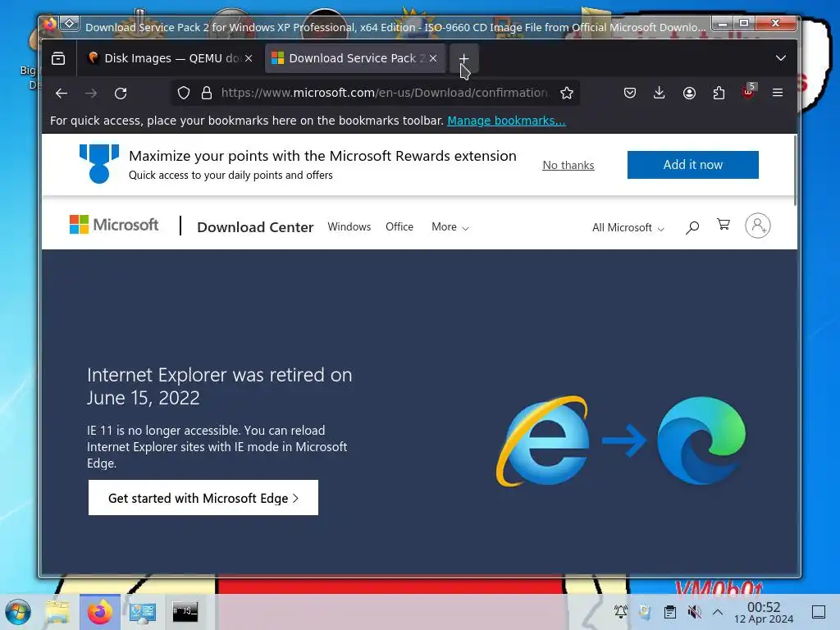Click Get started with Microsoft Edge

pyautogui.click(x=203, y=498)
